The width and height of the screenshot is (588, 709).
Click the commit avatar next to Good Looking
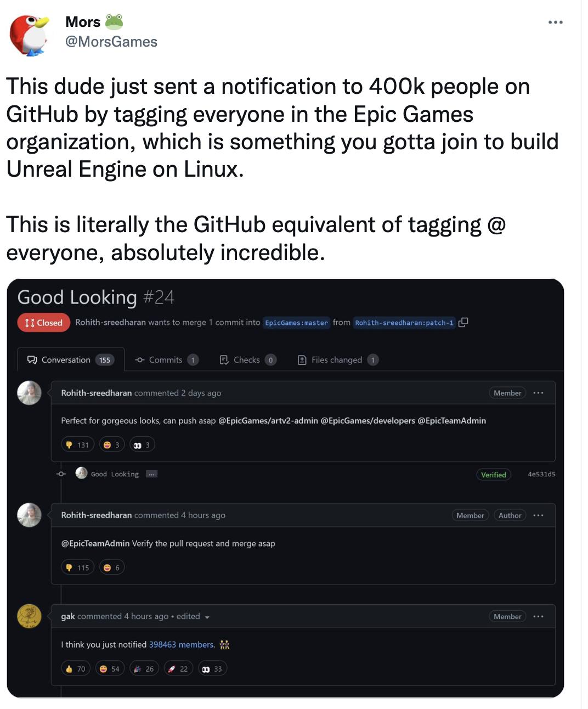coord(81,474)
